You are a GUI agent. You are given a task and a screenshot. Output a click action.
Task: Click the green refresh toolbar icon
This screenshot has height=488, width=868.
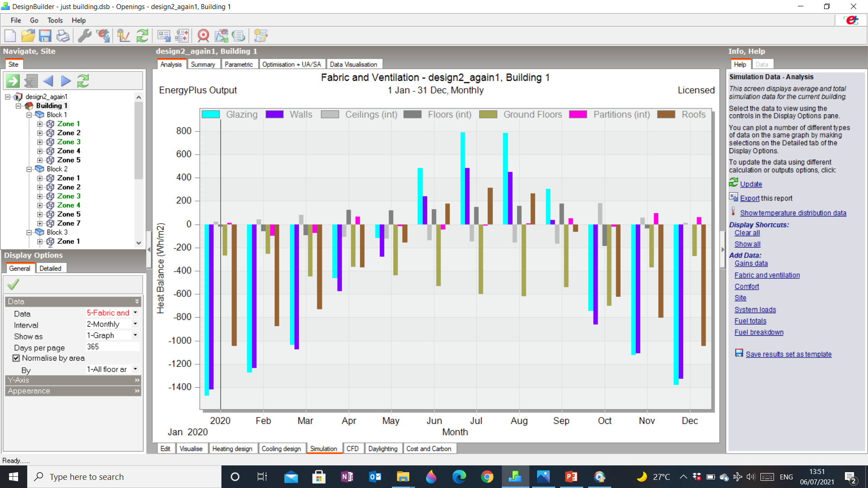142,36
